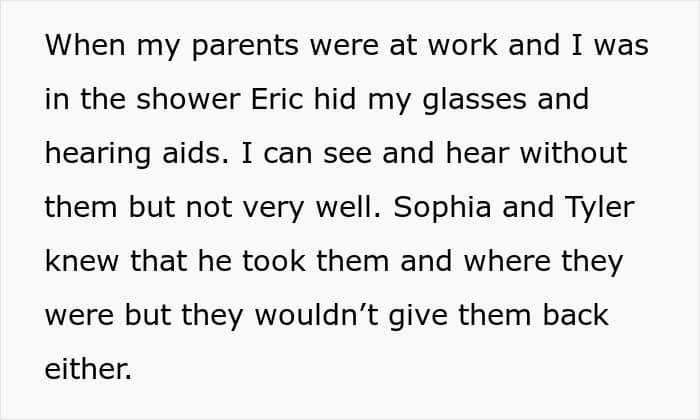Click the word "aids." after hearing
700x420 pixels.
(x=196, y=153)
